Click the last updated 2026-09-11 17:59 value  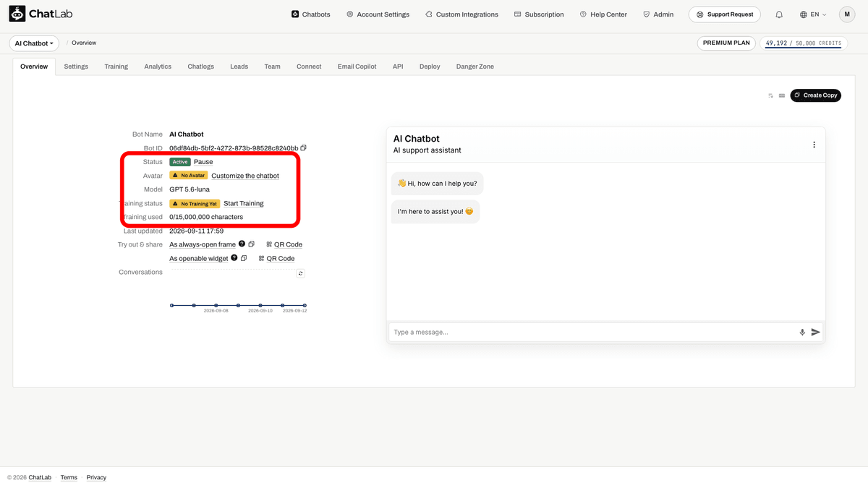(x=196, y=231)
